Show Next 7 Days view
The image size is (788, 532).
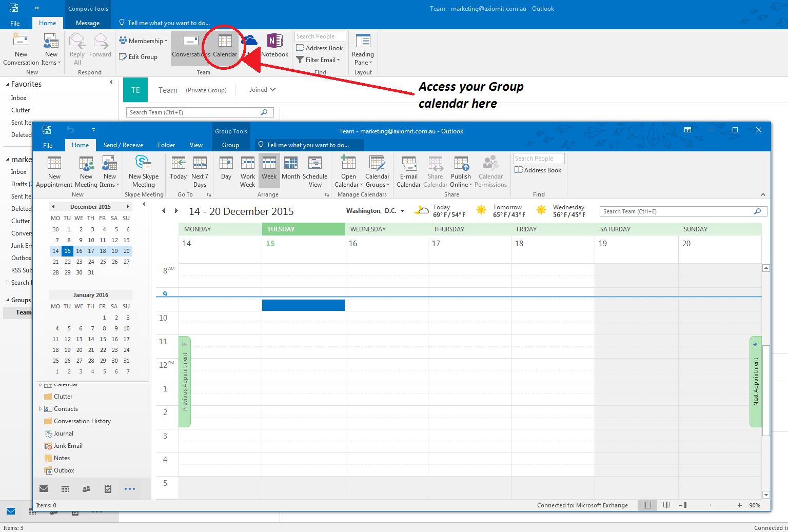(x=200, y=172)
